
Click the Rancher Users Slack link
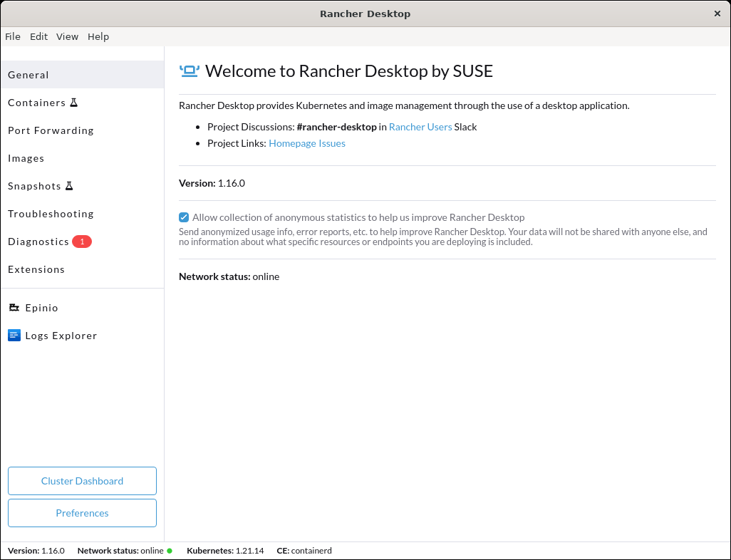[419, 127]
